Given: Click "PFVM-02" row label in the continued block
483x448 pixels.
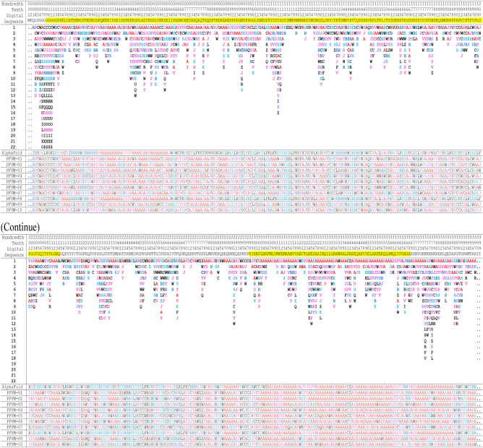Looking at the screenshot, I should [14, 398].
